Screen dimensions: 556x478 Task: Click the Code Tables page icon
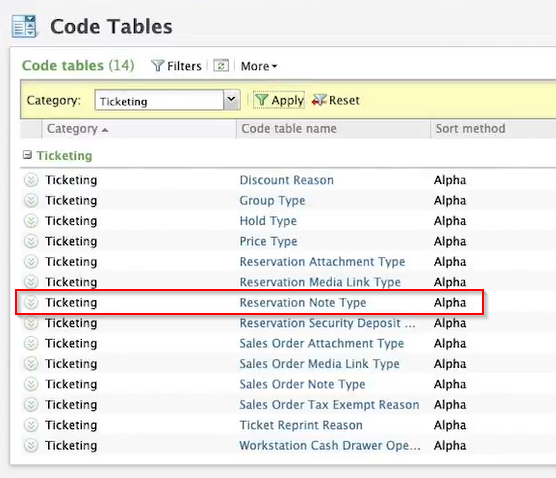point(24,27)
